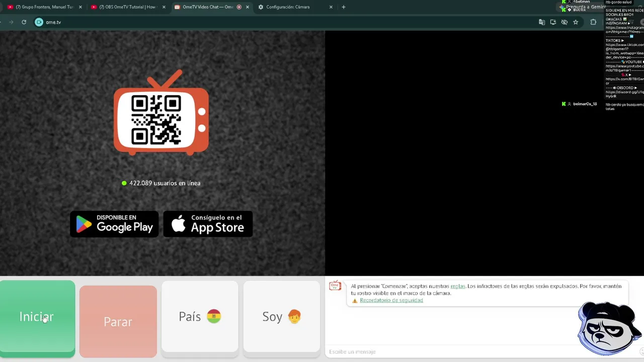Image resolution: width=644 pixels, height=362 pixels.
Task: Open the browser extensions puzzle icon
Action: coord(593,22)
